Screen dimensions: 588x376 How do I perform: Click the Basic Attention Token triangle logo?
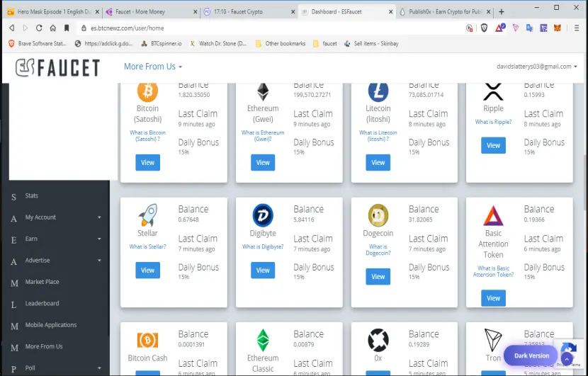pos(493,215)
